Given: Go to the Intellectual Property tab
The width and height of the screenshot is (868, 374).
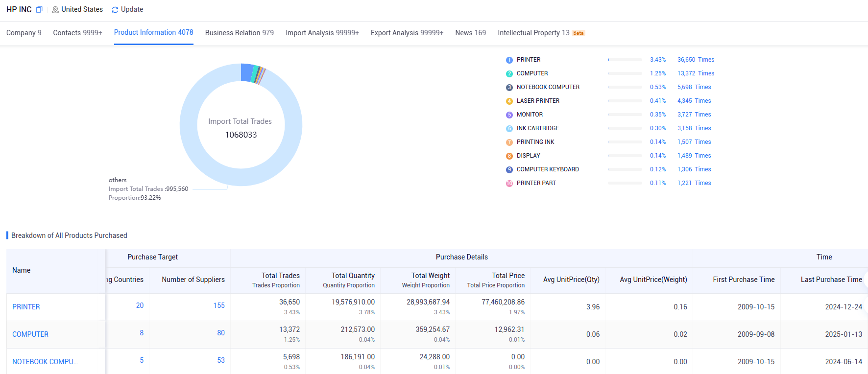Looking at the screenshot, I should (533, 33).
